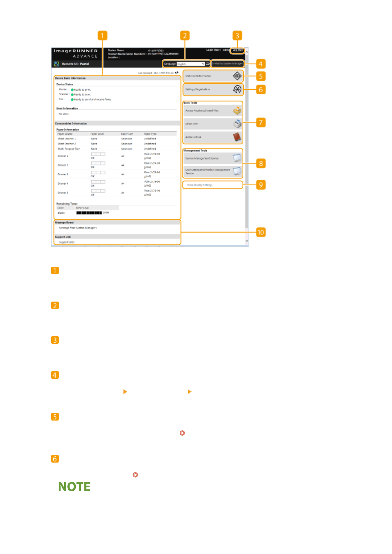This screenshot has width=392, height=554.
Task: Click the scrollbar down arrow
Action: 247,241
